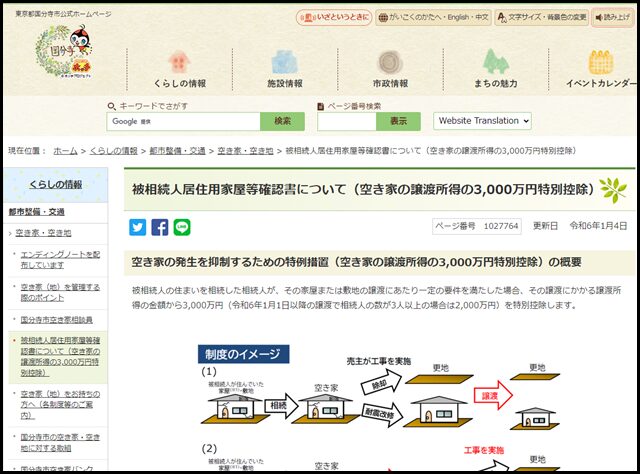Screen dimensions: 640x474
Task: Click green 表示 display button
Action: click(x=398, y=121)
